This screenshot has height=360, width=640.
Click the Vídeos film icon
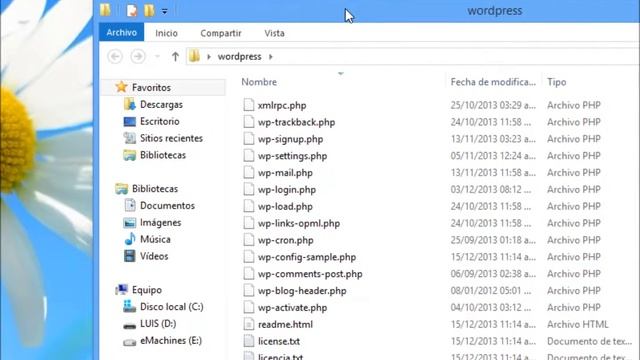pos(129,256)
